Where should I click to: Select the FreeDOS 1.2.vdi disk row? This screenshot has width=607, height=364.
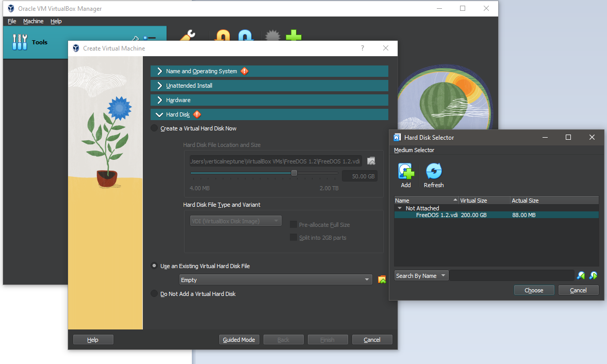pyautogui.click(x=436, y=215)
